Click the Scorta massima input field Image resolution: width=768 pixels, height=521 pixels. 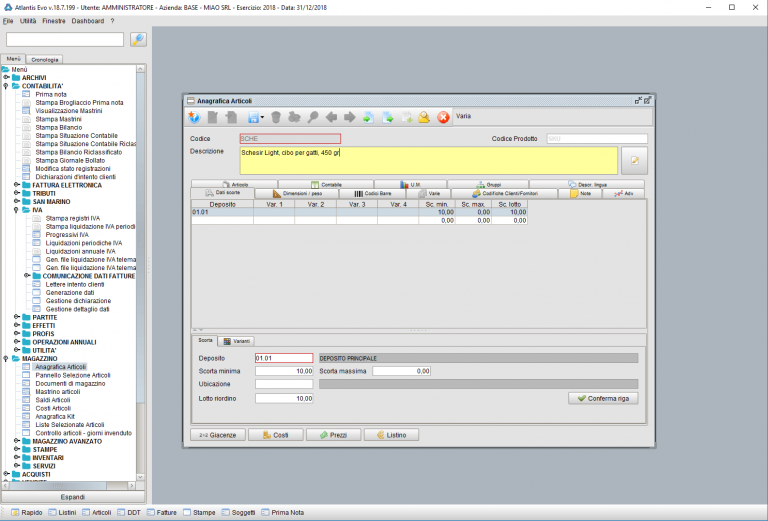(x=401, y=371)
